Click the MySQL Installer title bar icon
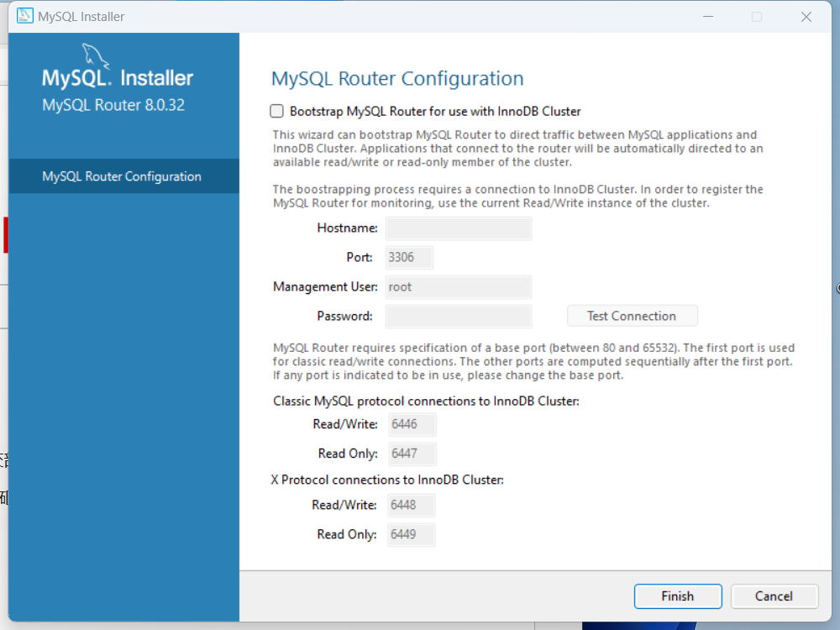Screen dimensions: 840x630 tap(24, 16)
